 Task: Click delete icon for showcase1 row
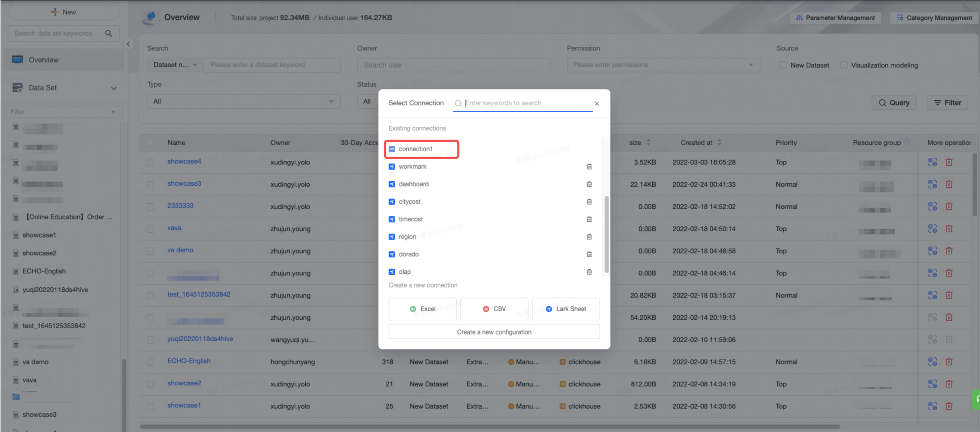[x=949, y=406]
